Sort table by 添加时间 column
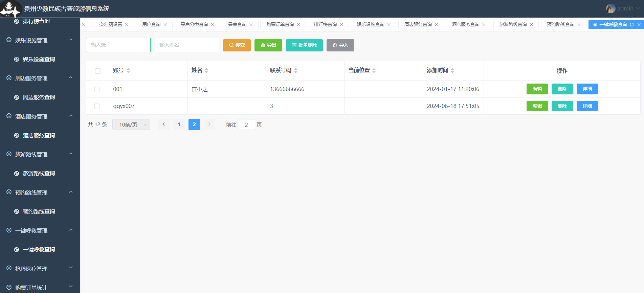The height and width of the screenshot is (293, 644). pos(452,70)
